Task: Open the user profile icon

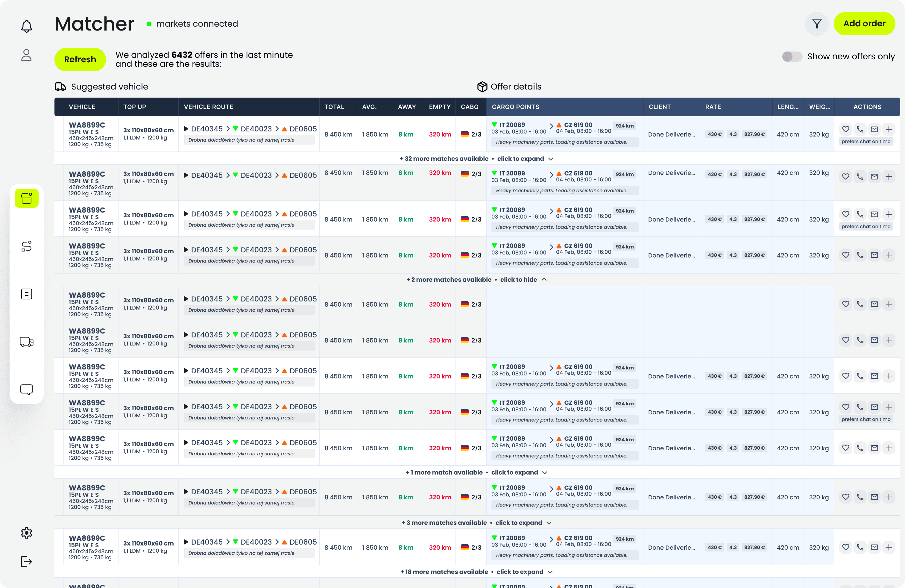Action: click(x=26, y=55)
